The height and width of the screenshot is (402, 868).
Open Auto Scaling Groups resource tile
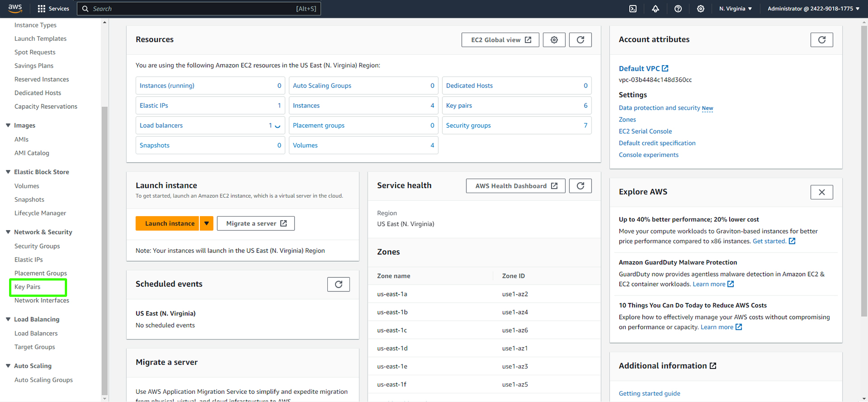(x=322, y=86)
